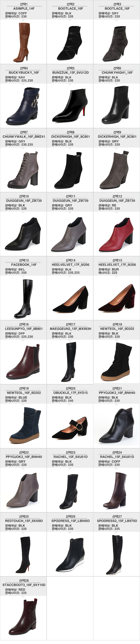
Task: Click the LEESUNPYO_16F_9B801 burgundy chelsea boot
Action: (23, 362)
